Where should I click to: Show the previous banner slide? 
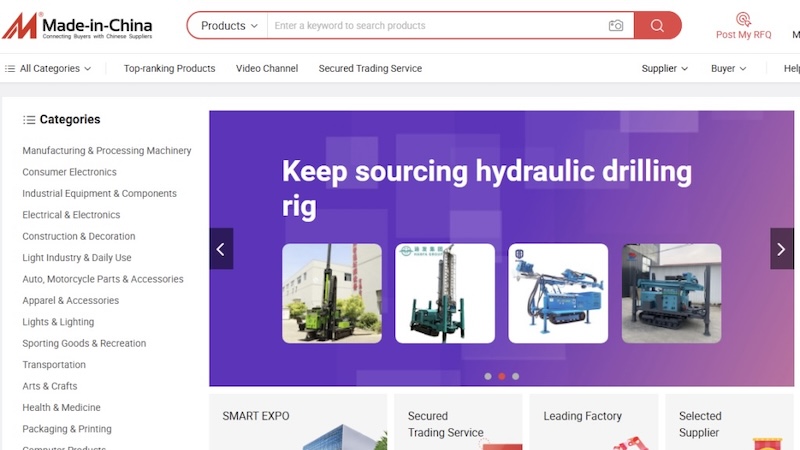coord(221,249)
